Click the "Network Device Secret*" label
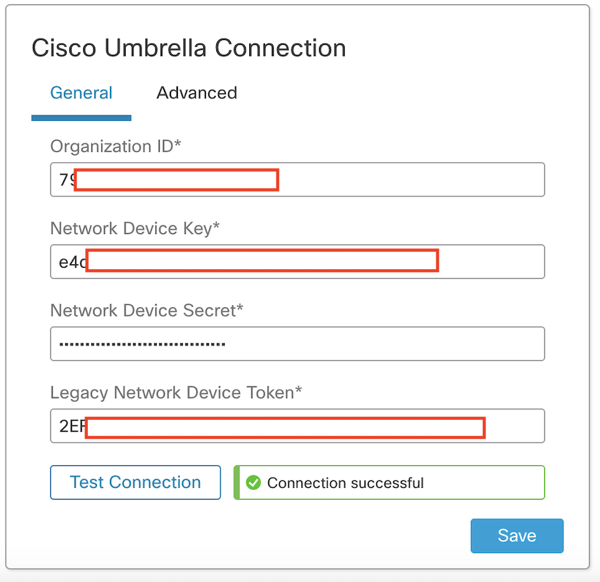The height and width of the screenshot is (582, 600). (x=147, y=311)
